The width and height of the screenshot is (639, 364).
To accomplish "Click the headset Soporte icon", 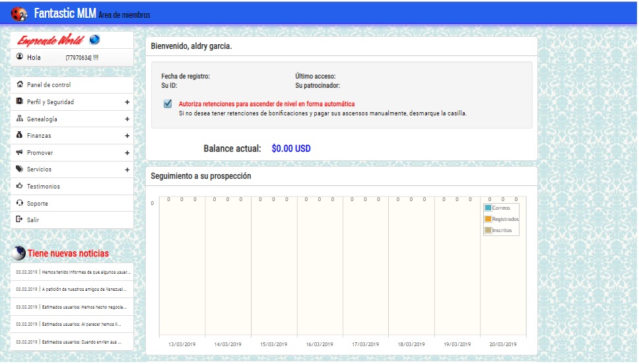I will click(20, 203).
